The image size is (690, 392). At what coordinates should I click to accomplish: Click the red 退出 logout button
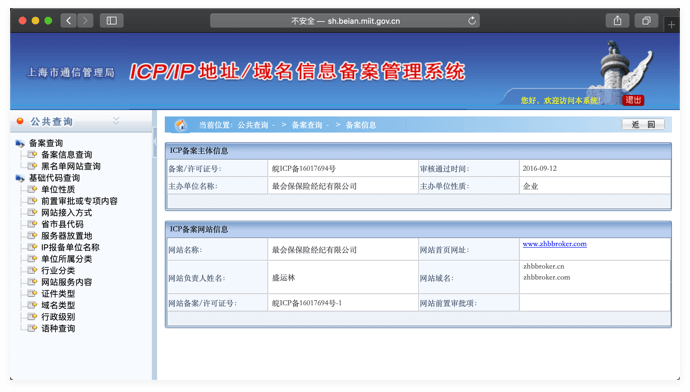click(x=633, y=100)
